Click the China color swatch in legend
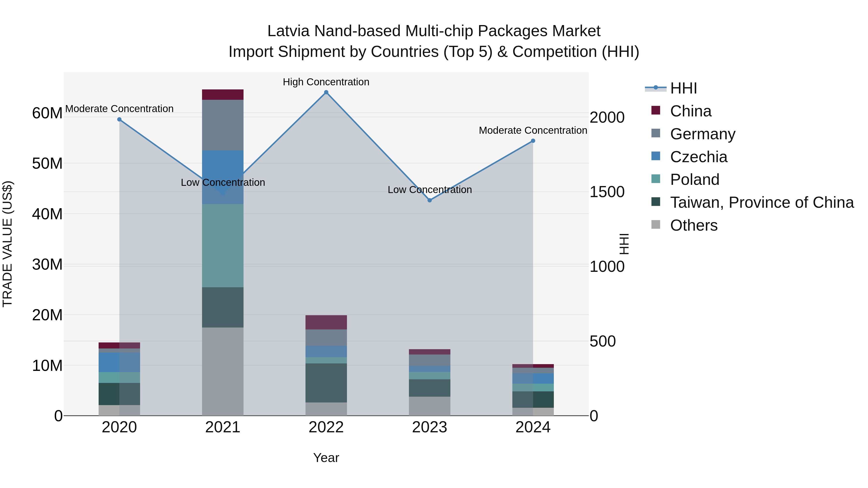This screenshot has width=868, height=488. click(656, 110)
